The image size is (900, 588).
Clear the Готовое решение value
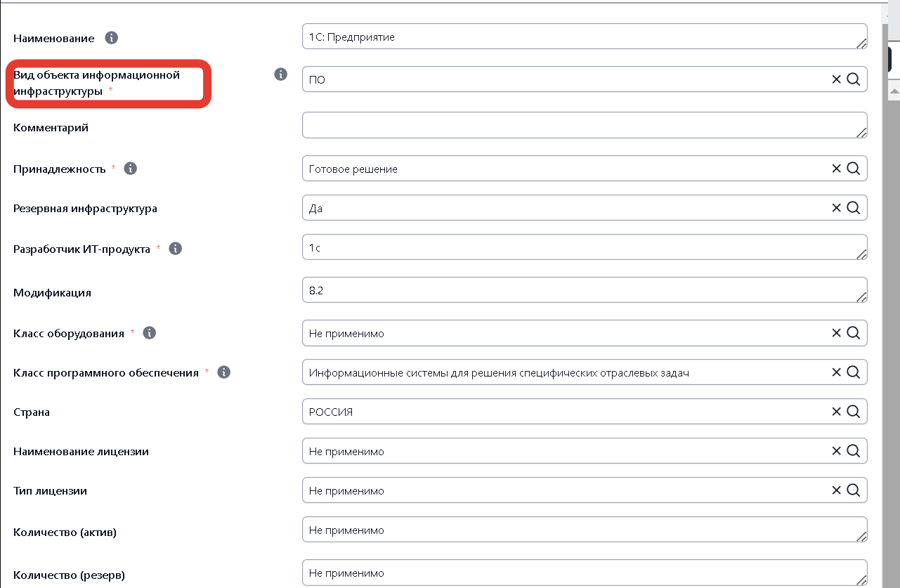click(836, 169)
